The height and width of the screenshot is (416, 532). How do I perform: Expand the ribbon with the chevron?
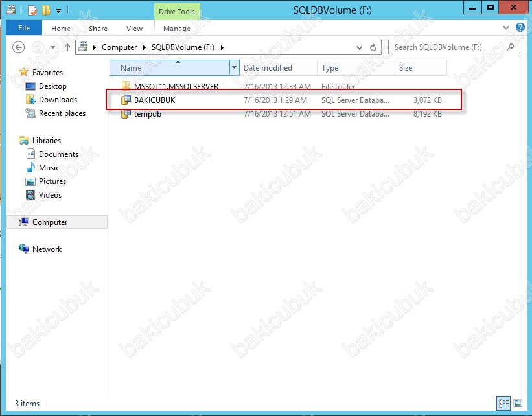506,27
